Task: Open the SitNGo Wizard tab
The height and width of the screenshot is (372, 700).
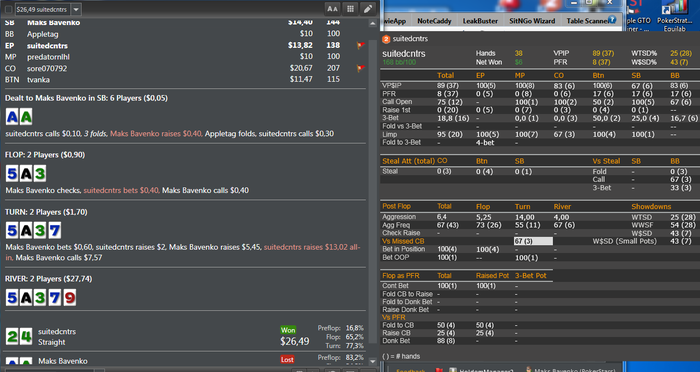Action: (532, 21)
